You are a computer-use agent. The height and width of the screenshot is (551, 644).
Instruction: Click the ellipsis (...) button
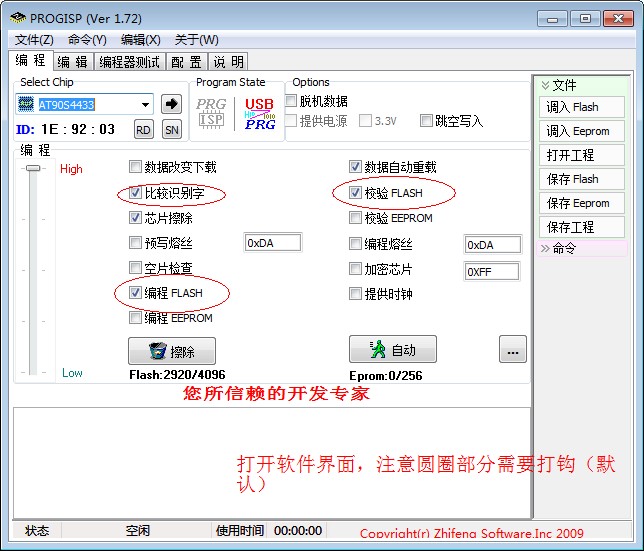pos(513,349)
